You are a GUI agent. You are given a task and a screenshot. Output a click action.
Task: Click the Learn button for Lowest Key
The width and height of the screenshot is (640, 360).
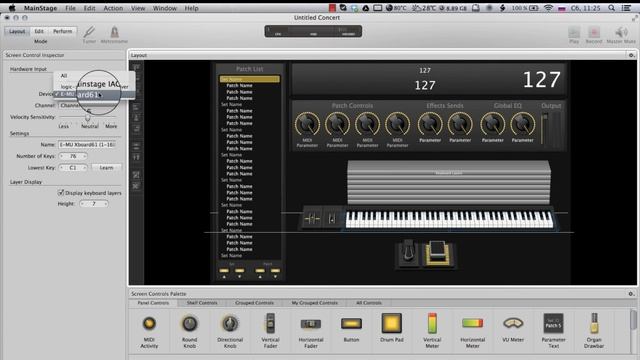click(106, 167)
